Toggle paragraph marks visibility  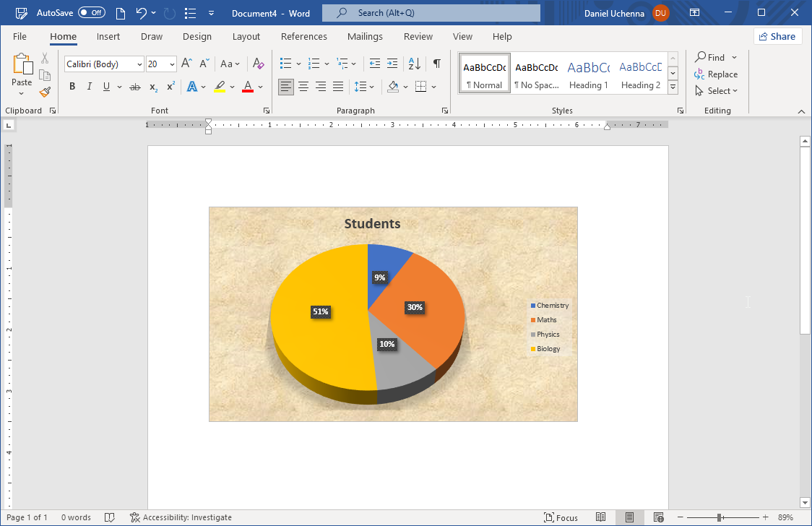click(x=436, y=64)
